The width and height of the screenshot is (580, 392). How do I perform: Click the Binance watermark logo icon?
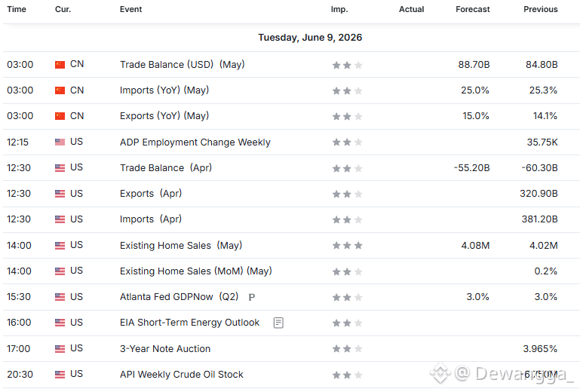(x=440, y=372)
